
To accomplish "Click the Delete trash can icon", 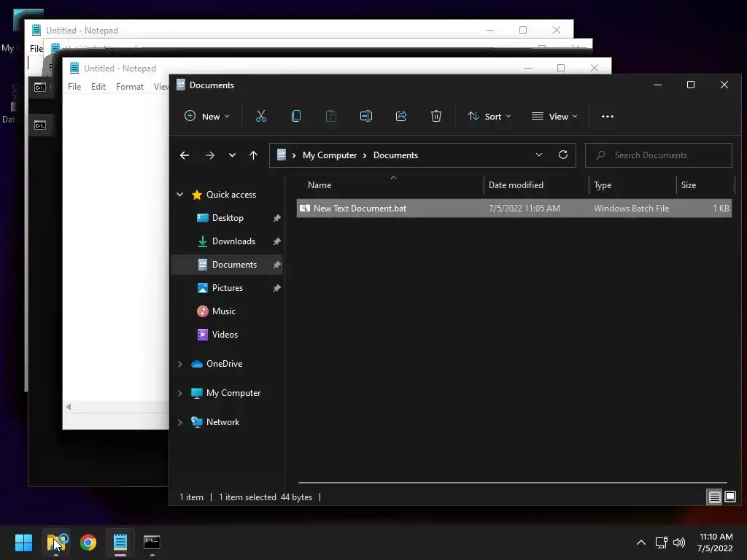I will pyautogui.click(x=436, y=116).
